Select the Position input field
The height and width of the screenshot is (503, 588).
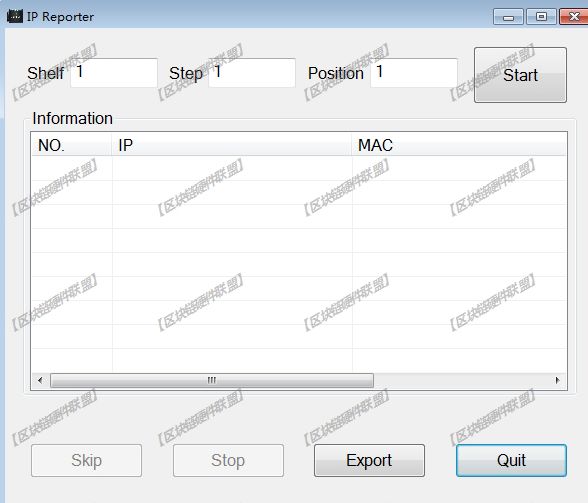click(414, 73)
